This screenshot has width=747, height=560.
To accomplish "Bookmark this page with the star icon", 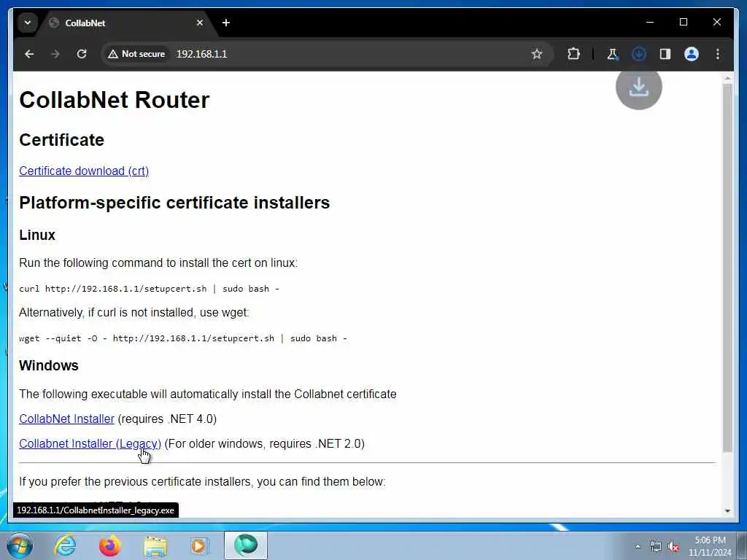I will point(537,54).
